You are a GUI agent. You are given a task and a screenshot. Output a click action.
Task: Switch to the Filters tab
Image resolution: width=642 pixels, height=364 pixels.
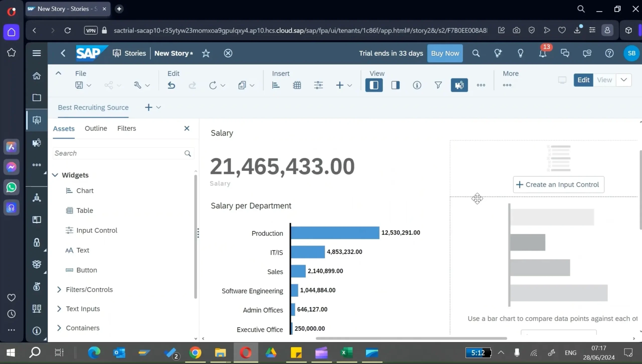(x=127, y=128)
